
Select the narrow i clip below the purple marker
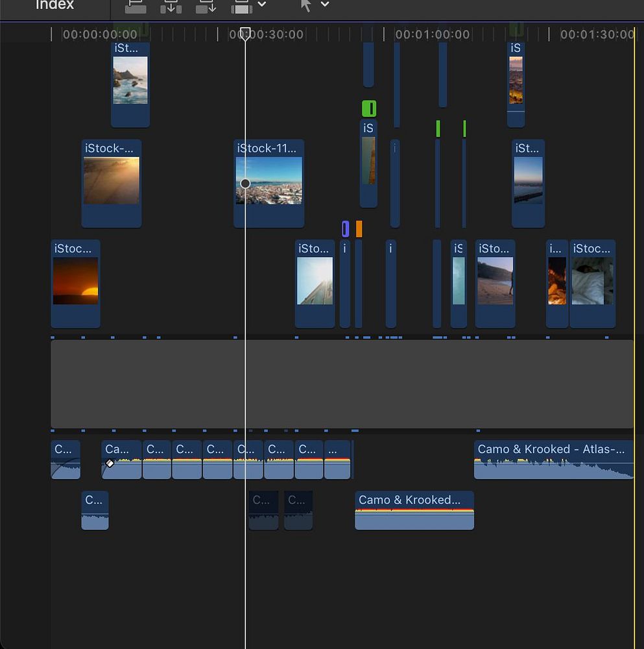click(x=345, y=284)
